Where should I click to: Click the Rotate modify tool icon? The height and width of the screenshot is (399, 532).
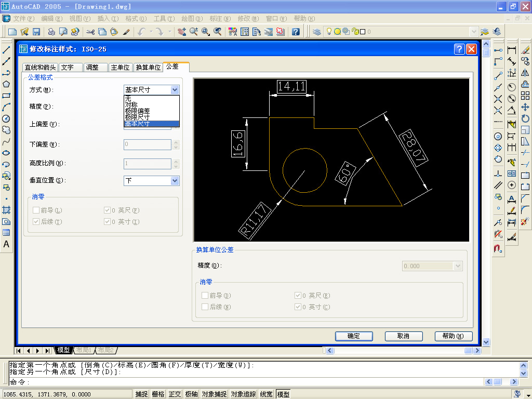pyautogui.click(x=525, y=119)
